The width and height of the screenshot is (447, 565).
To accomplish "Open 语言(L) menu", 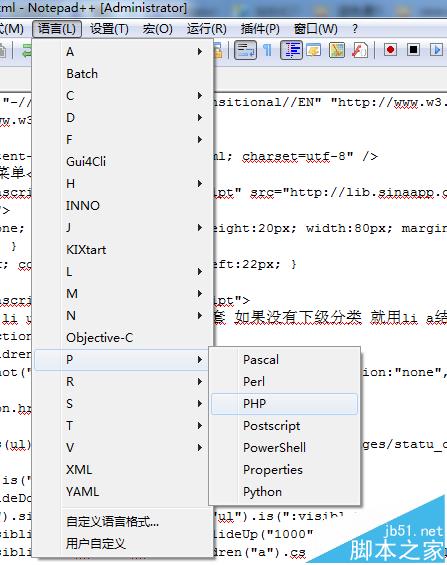I will pyautogui.click(x=57, y=28).
